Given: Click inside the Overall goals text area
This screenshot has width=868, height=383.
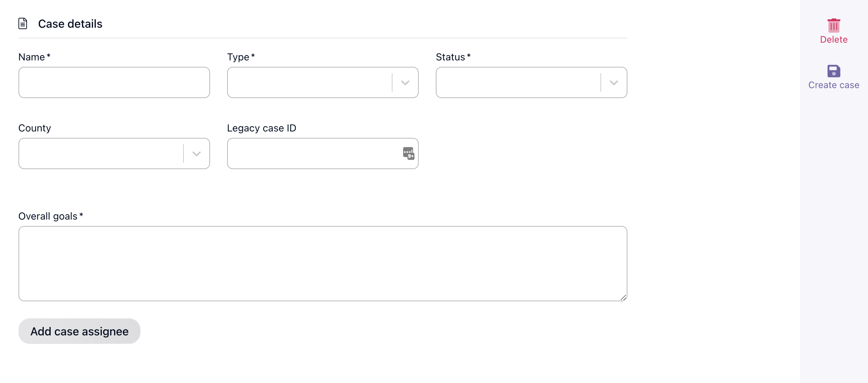Looking at the screenshot, I should tap(322, 264).
